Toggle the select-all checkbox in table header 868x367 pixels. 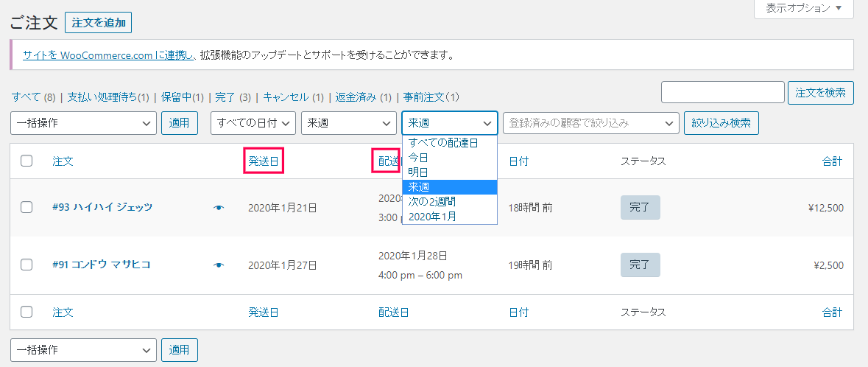pos(27,161)
